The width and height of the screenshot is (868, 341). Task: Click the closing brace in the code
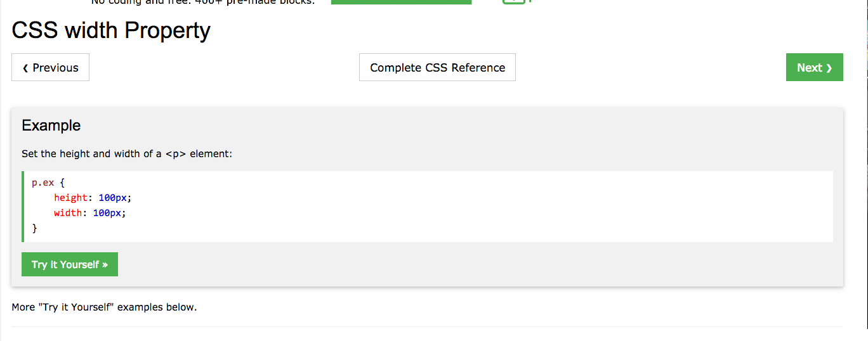click(x=35, y=228)
